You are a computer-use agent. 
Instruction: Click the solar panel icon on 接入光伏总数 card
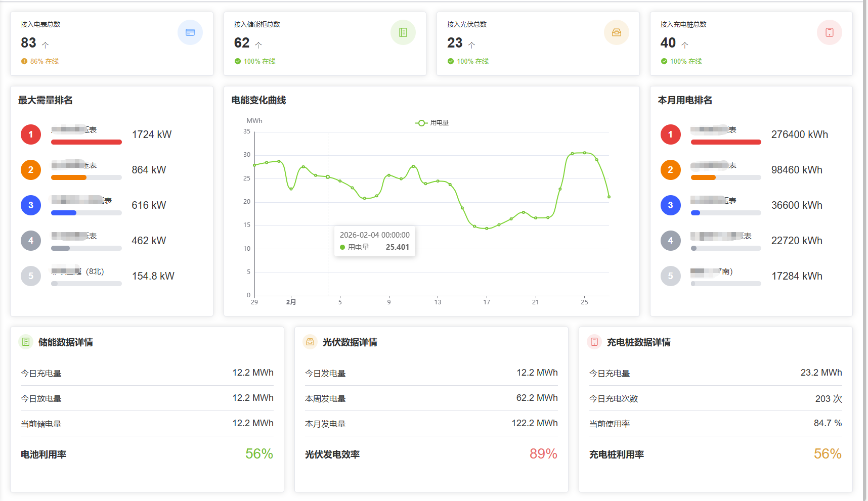(616, 32)
